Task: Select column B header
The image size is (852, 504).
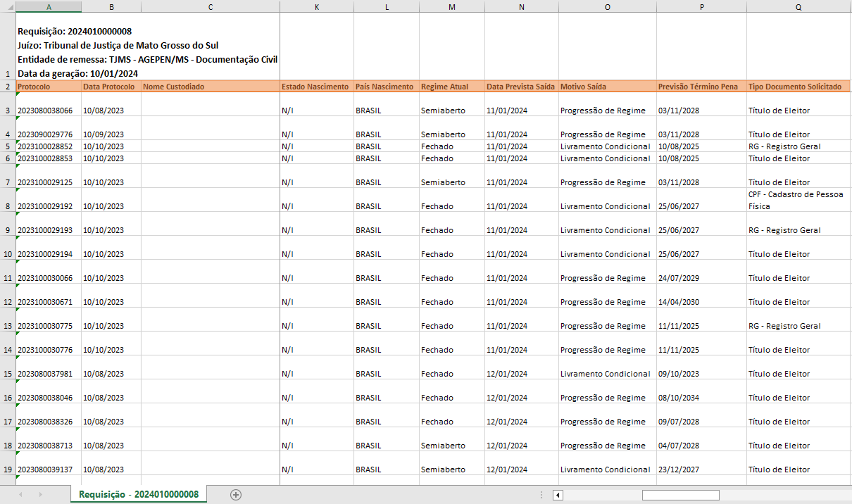Action: coord(111,7)
